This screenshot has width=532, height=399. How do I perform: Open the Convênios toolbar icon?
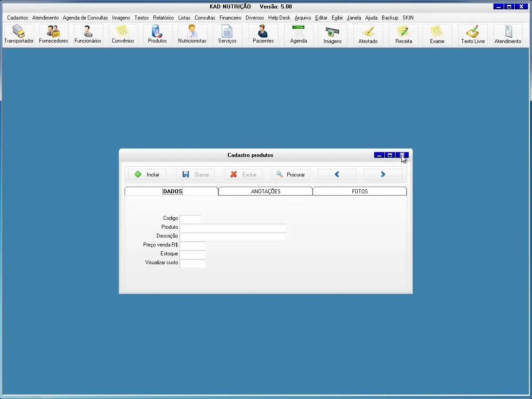(123, 35)
